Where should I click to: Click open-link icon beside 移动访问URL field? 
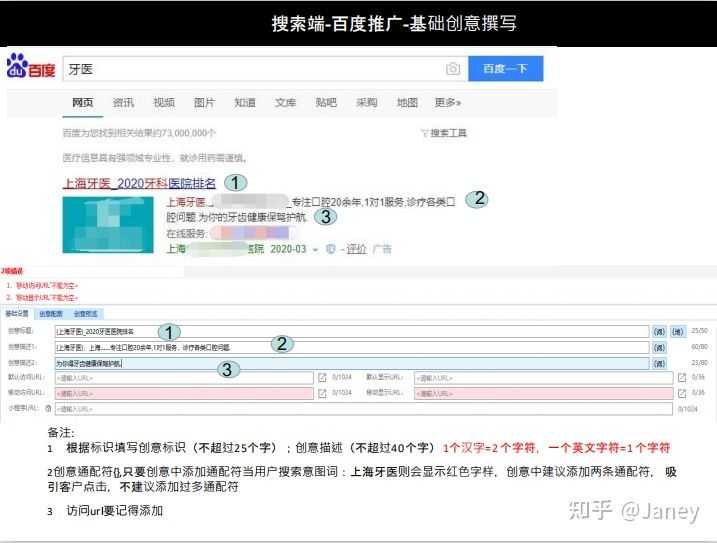tap(322, 393)
